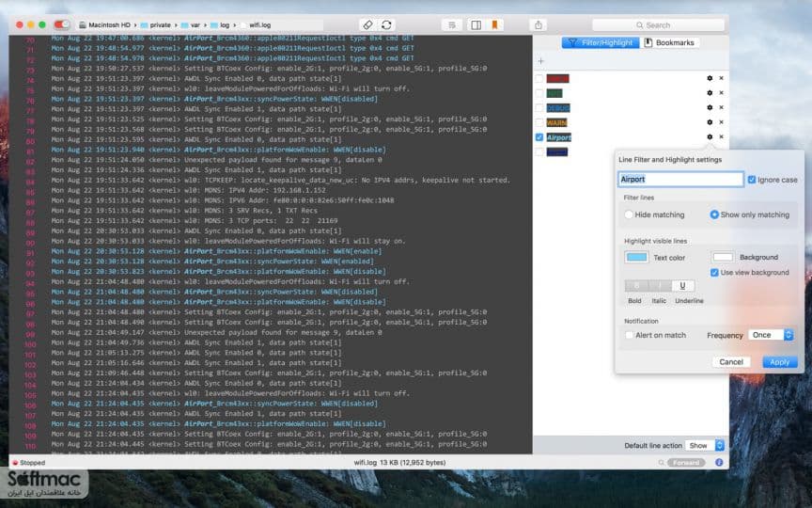
Task: Click the orange bookmark toolbar icon
Action: (494, 24)
